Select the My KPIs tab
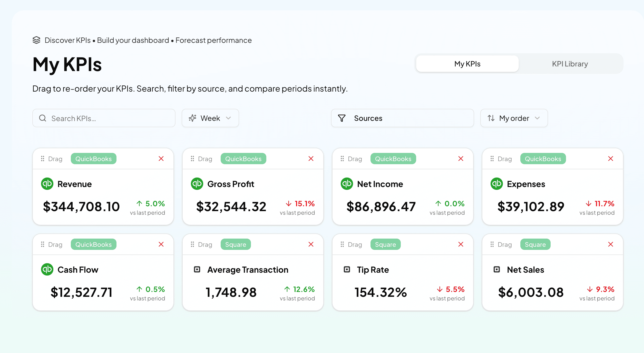 [467, 64]
